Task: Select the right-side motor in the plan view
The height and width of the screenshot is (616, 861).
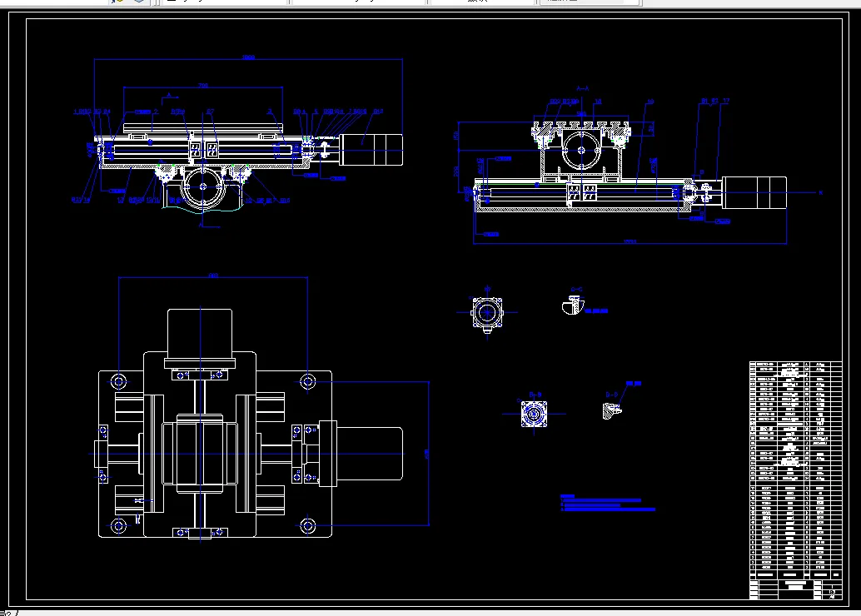Action: [361, 454]
